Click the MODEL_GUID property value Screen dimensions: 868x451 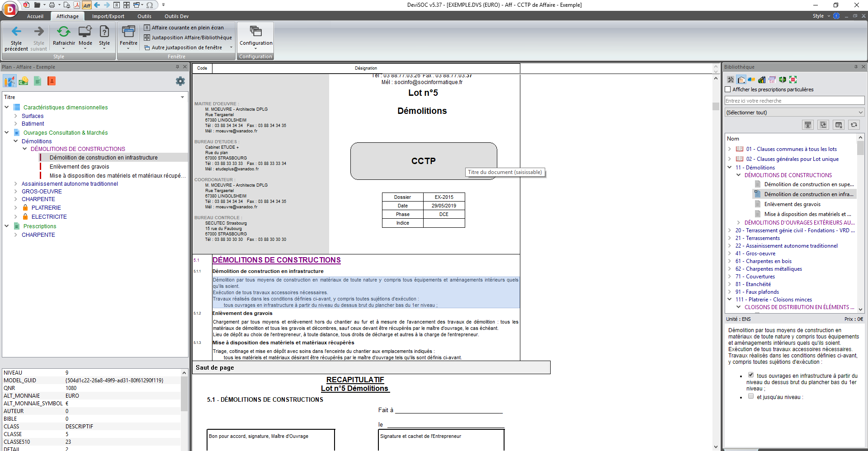[x=114, y=381]
